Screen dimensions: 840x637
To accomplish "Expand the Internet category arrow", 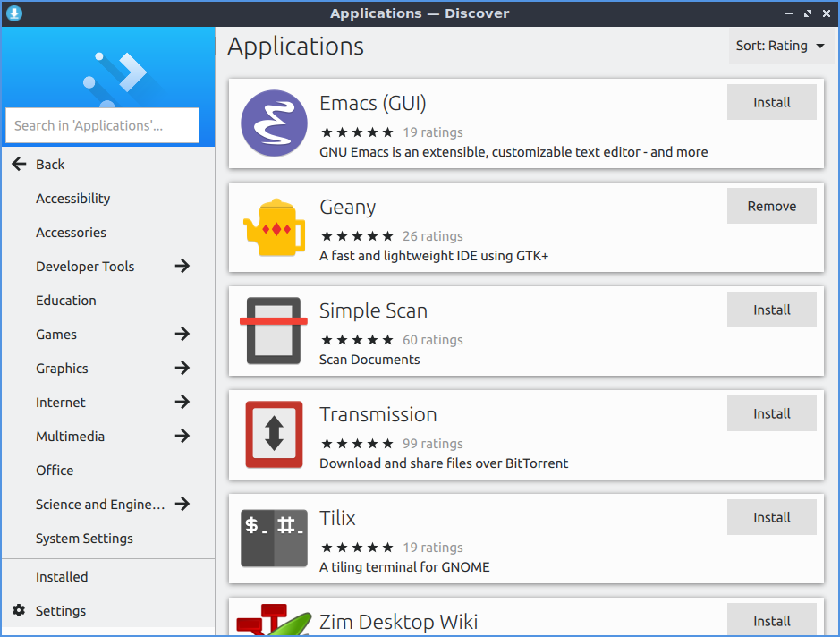I will pos(182,403).
